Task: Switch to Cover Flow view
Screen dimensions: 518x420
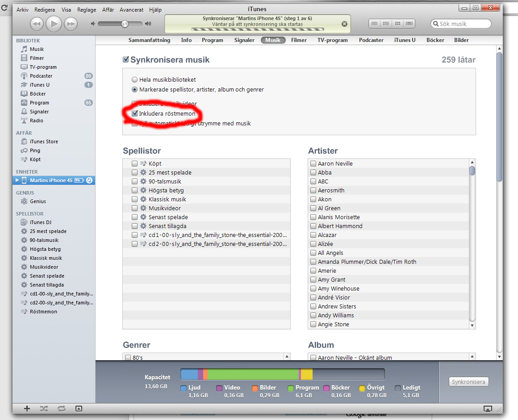Action: (409, 24)
